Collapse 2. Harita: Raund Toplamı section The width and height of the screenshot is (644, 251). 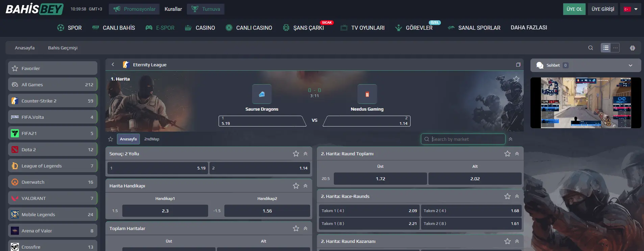[x=517, y=154]
